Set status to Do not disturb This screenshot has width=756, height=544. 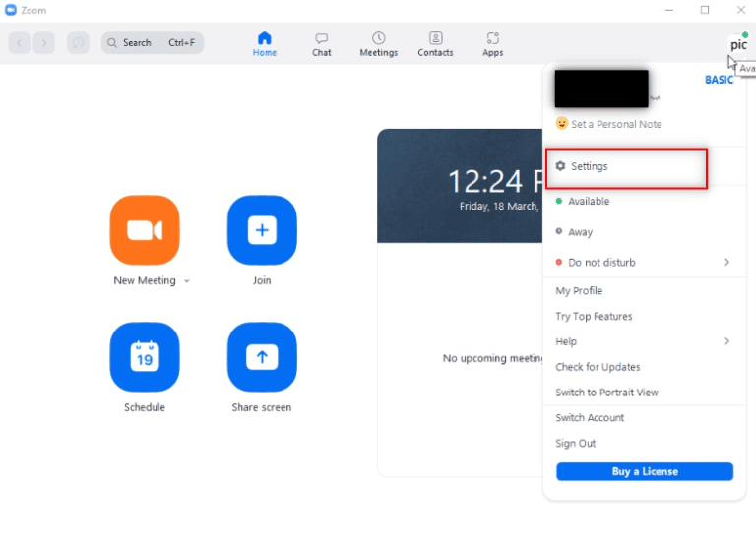601,263
